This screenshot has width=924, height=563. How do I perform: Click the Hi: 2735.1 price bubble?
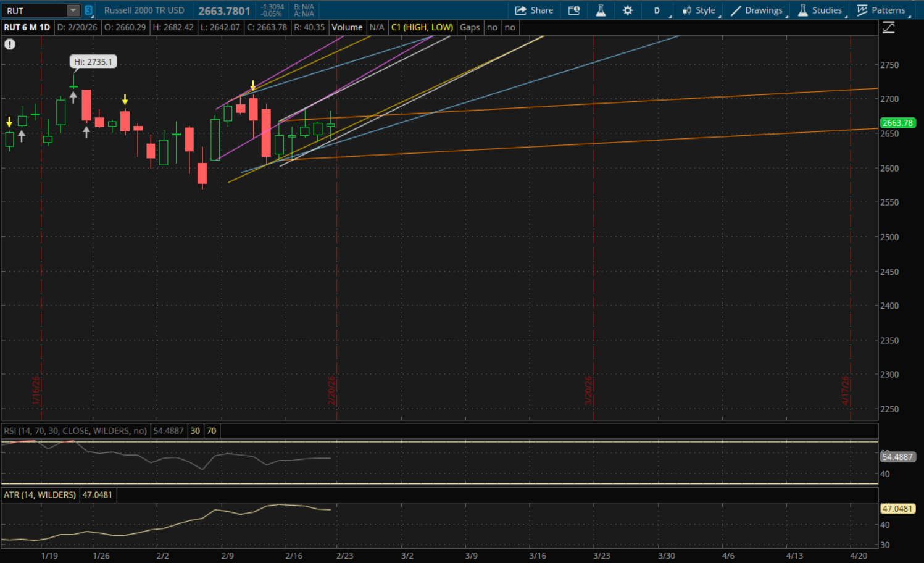point(93,62)
